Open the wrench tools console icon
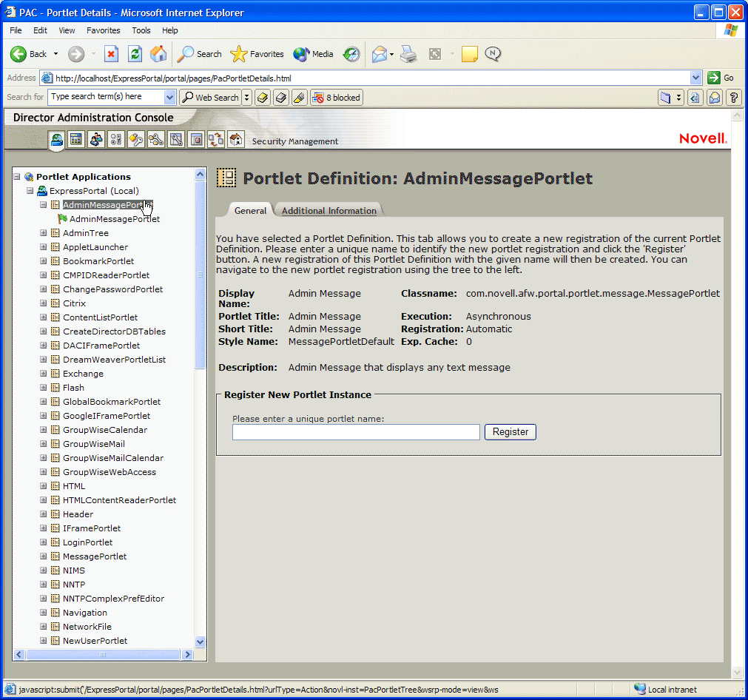The height and width of the screenshot is (700, 748). 176,139
